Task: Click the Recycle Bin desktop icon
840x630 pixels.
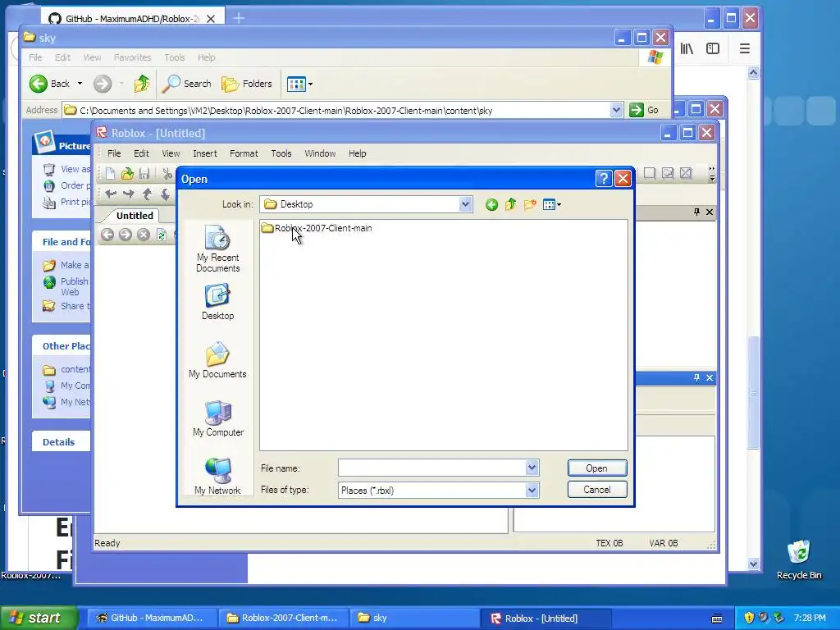Action: point(799,559)
